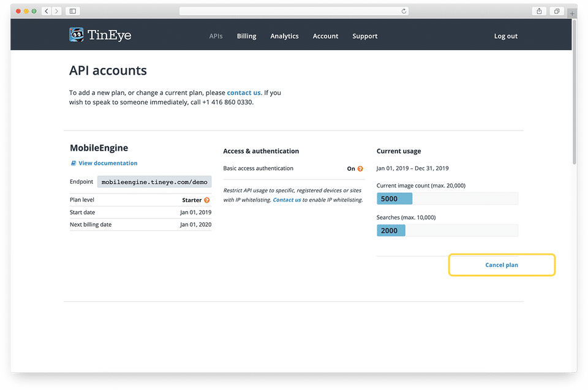Log out of the TinEye account
The height and width of the screenshot is (390, 588).
pyautogui.click(x=505, y=36)
